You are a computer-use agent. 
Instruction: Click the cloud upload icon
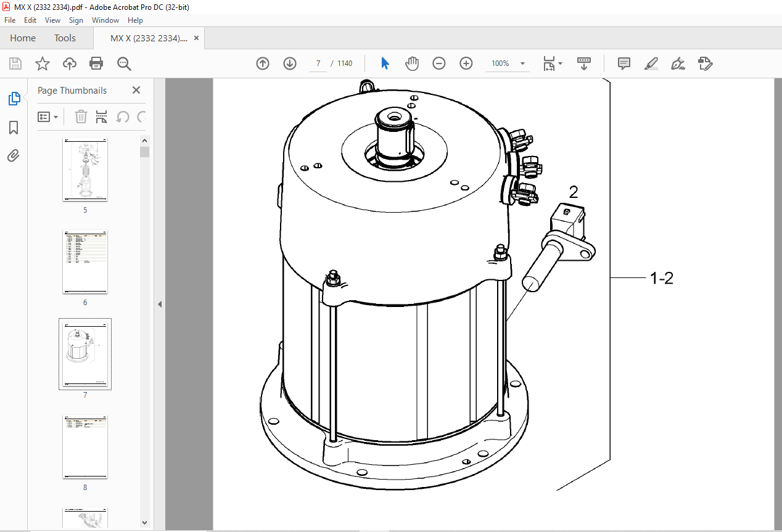70,63
